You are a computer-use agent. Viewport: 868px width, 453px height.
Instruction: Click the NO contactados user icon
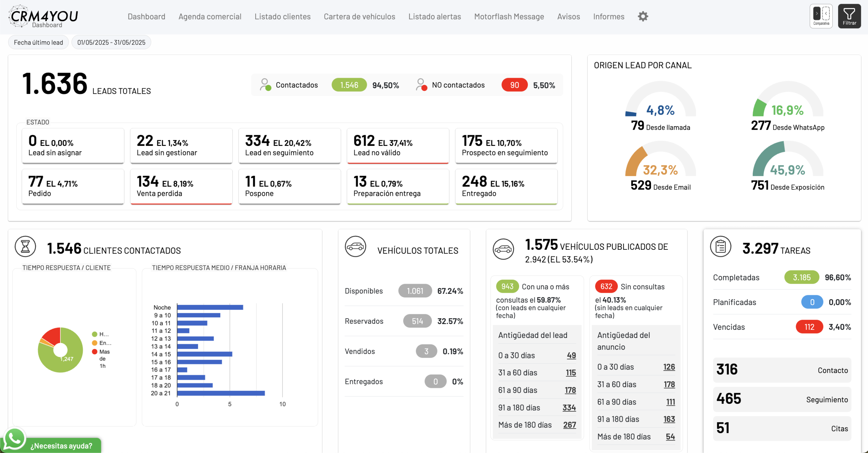tap(421, 84)
